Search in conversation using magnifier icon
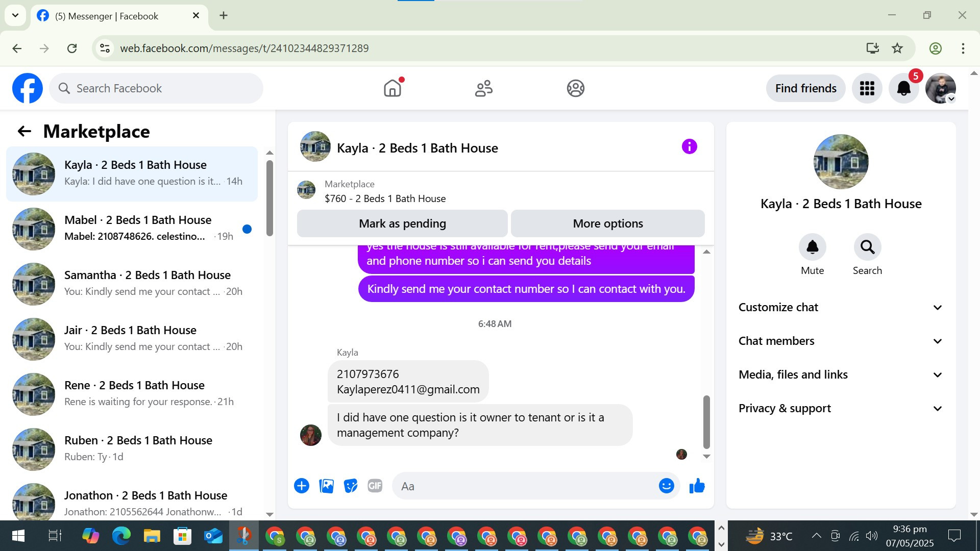980x551 pixels. [x=867, y=247]
